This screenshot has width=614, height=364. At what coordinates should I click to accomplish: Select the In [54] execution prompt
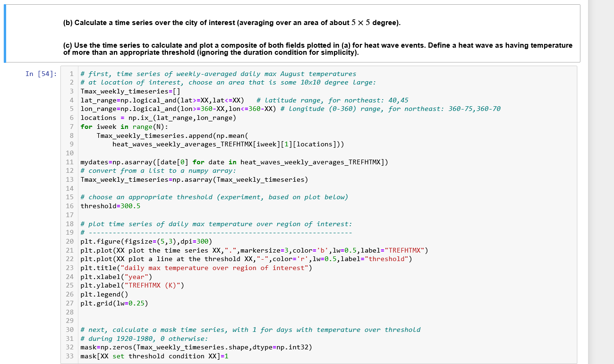41,74
